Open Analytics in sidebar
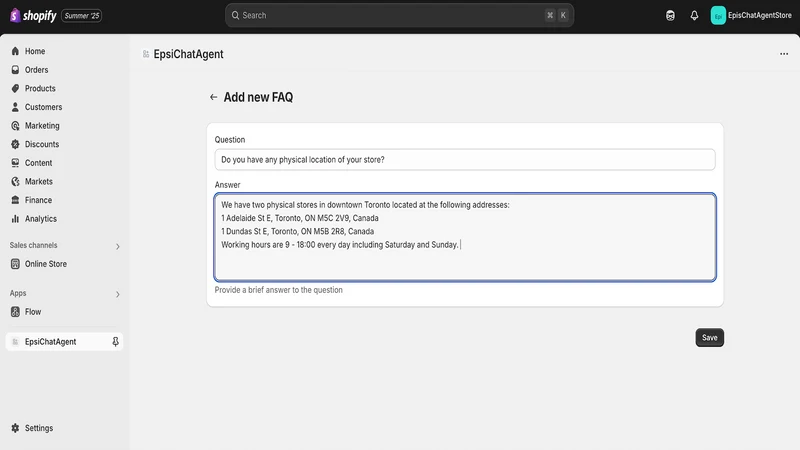 click(41, 219)
